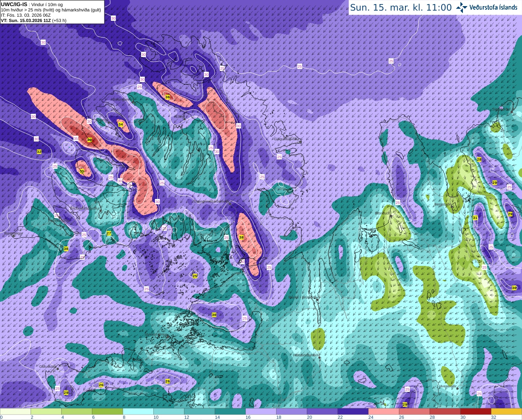Click the Steingrímsfjarðarheiði station label
The height and width of the screenshot is (420, 522).
pos(212,201)
